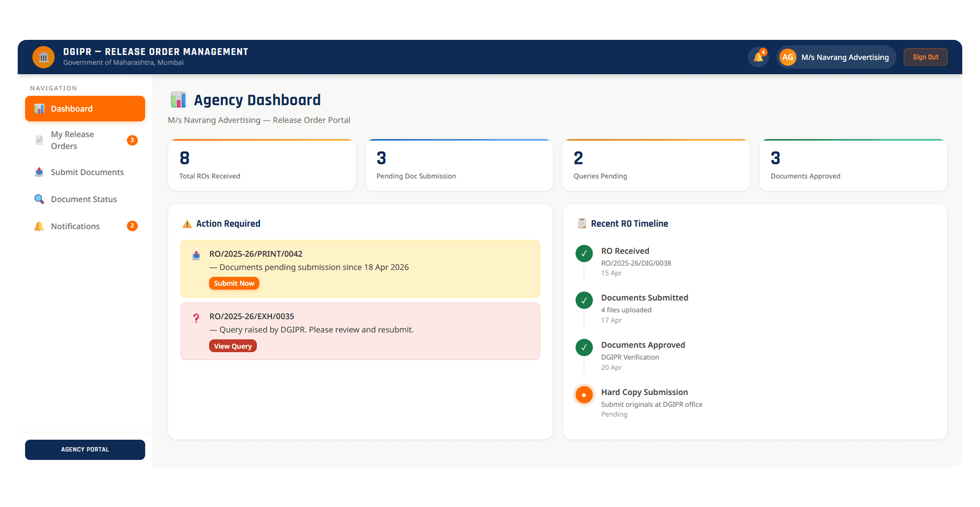Image resolution: width=980 pixels, height=507 pixels.
Task: Click the DGIPR government building logo
Action: (x=44, y=57)
